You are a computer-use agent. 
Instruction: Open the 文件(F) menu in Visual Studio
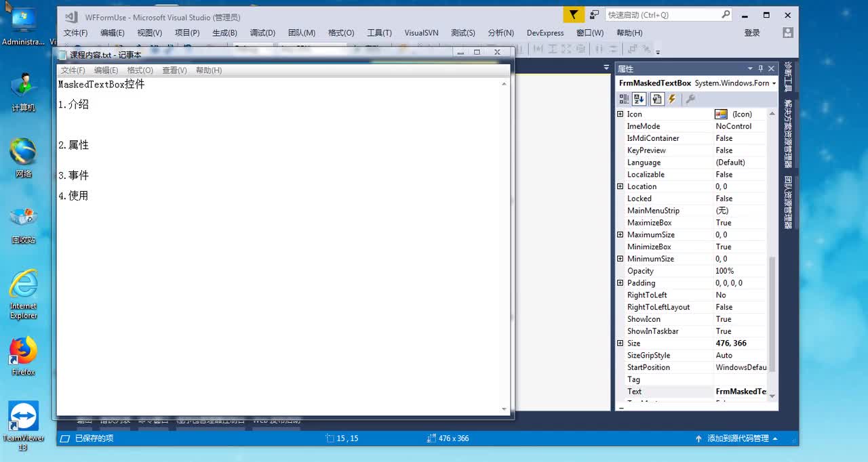[x=75, y=33]
